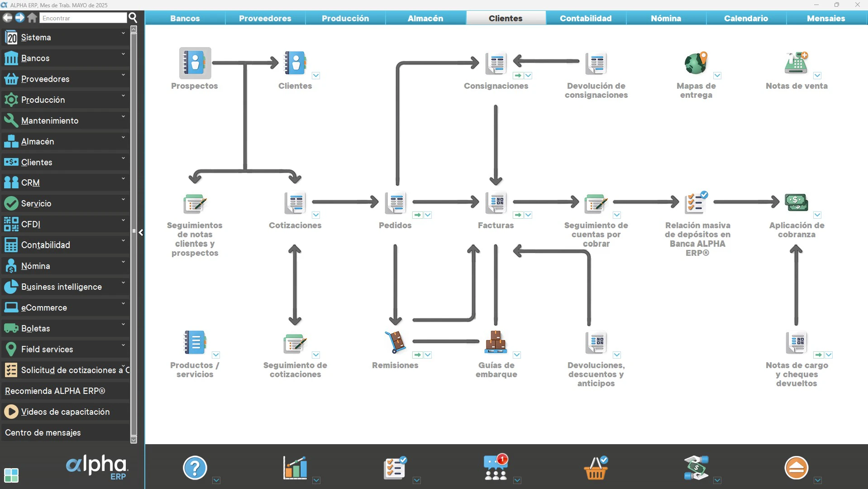
Task: Click the help question-mark icon in bottom bar
Action: click(194, 467)
